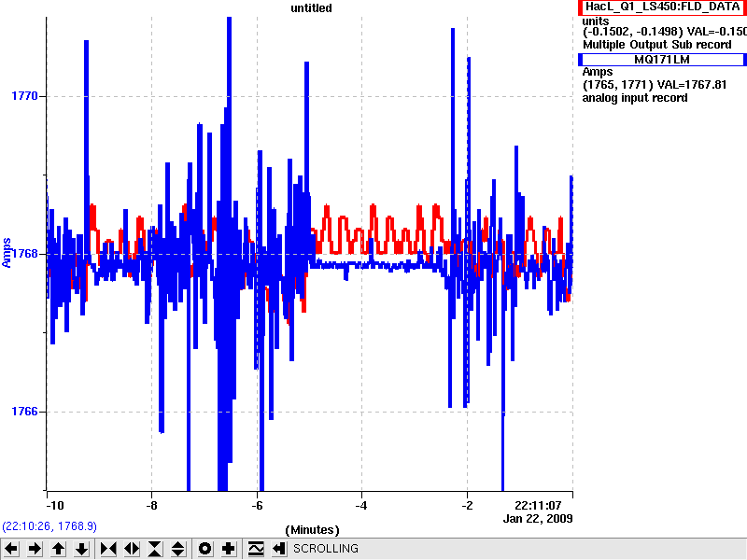Zoom out vertically with the up-down triangles icon

(178, 549)
